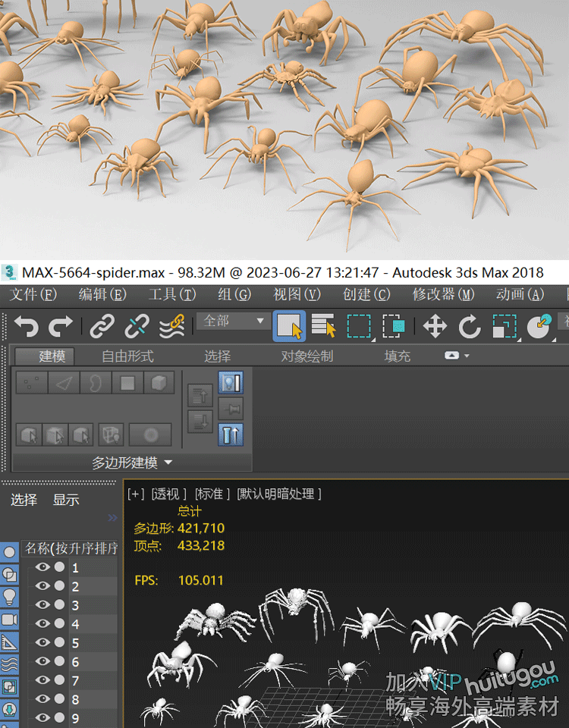569x728 pixels.
Task: Choose the Select and Move tool
Action: click(435, 327)
